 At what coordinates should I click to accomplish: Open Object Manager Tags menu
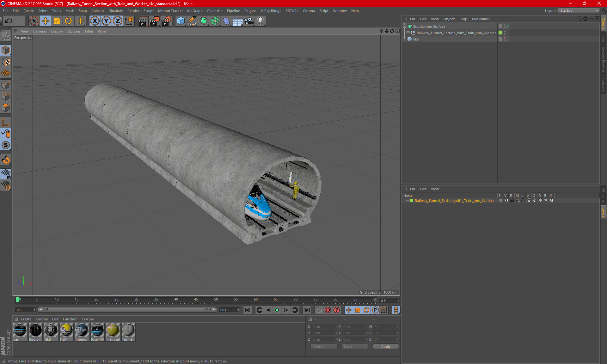coord(463,19)
